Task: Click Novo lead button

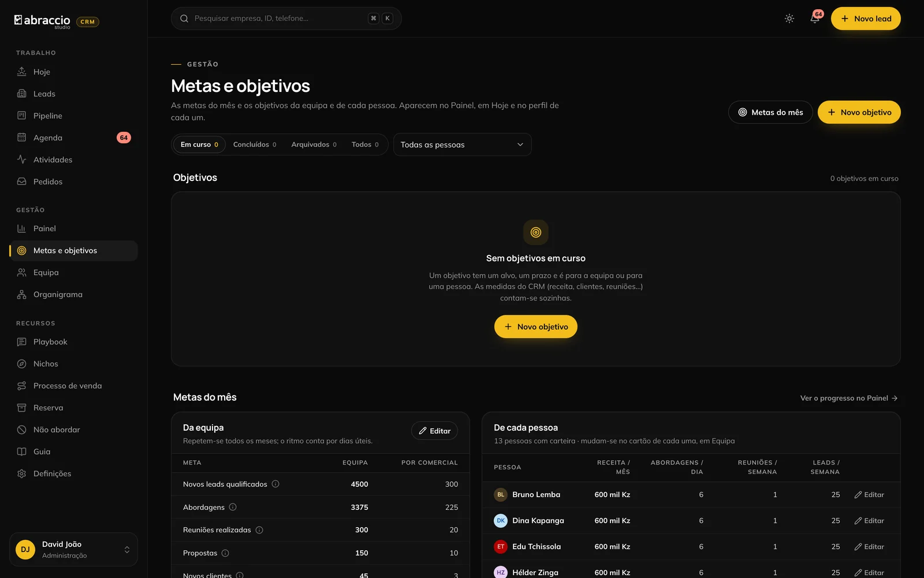Action: coord(866,18)
